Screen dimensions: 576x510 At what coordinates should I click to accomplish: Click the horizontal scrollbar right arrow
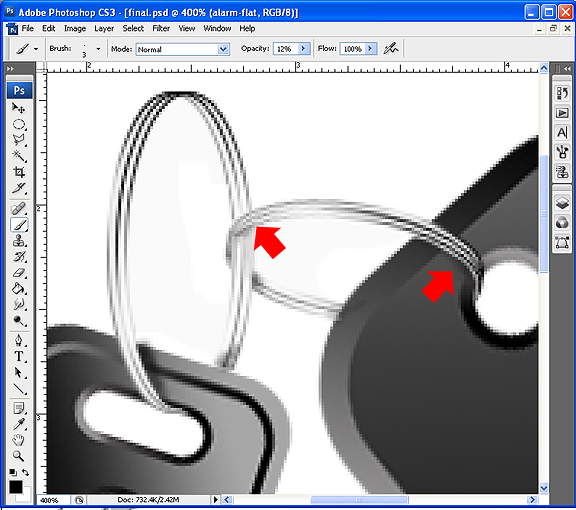[x=532, y=500]
